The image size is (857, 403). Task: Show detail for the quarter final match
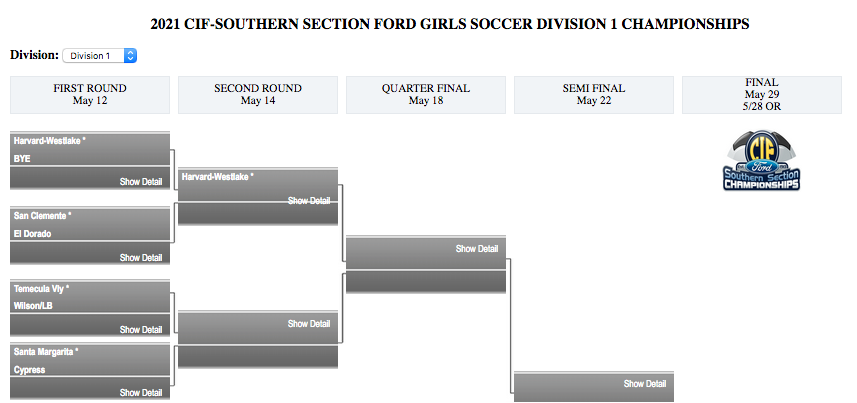(477, 249)
